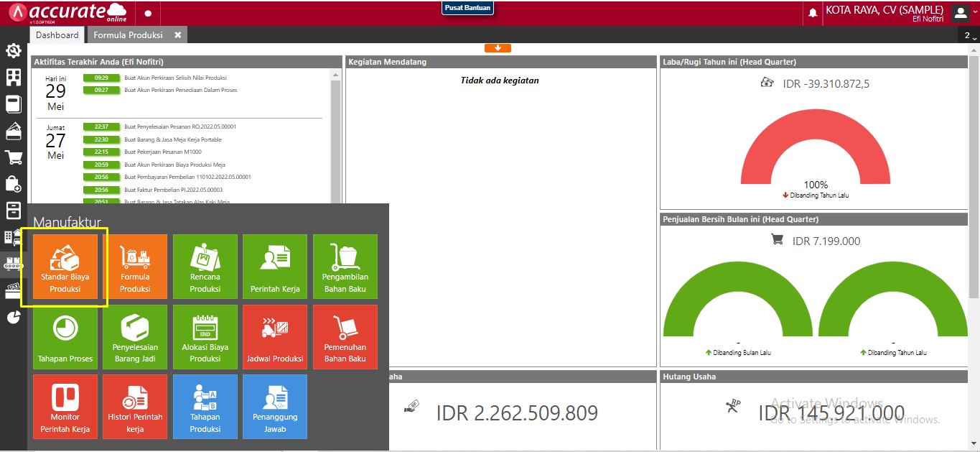980x452 pixels.
Task: Open activity Buat Akun Perkiraan Persediaan Dalam Proses
Action: click(181, 90)
